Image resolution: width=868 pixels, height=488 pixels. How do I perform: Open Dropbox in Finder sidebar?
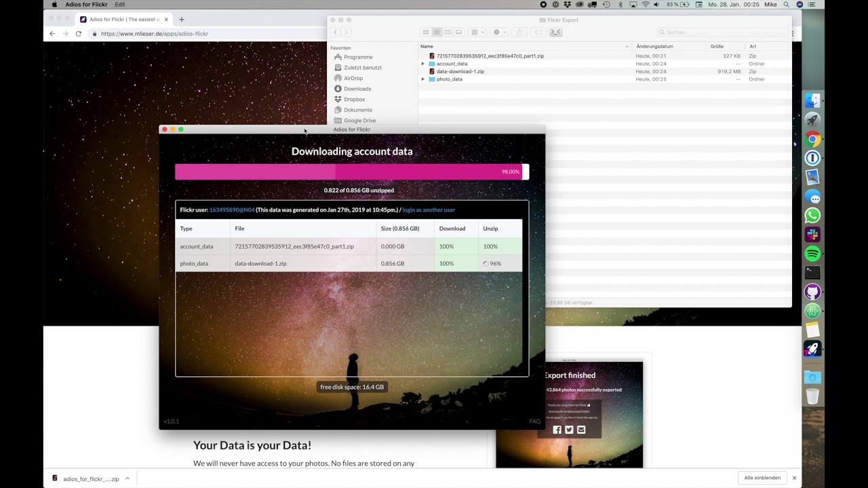[354, 99]
